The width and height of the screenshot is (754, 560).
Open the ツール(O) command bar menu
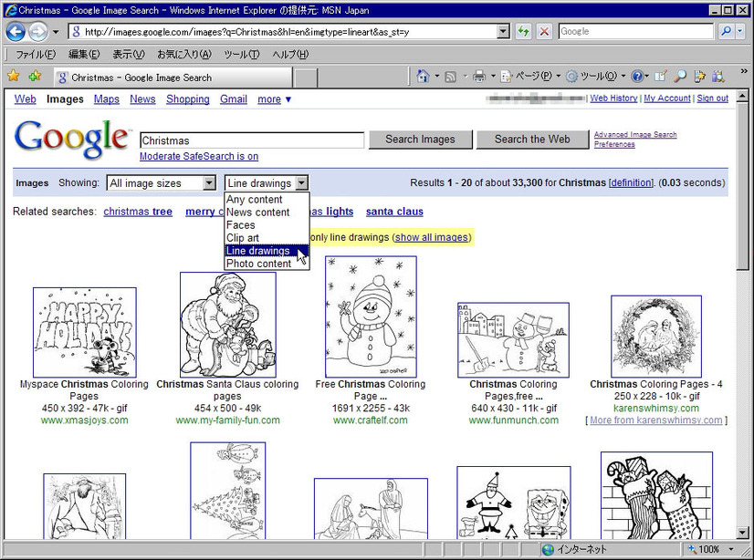coord(595,76)
